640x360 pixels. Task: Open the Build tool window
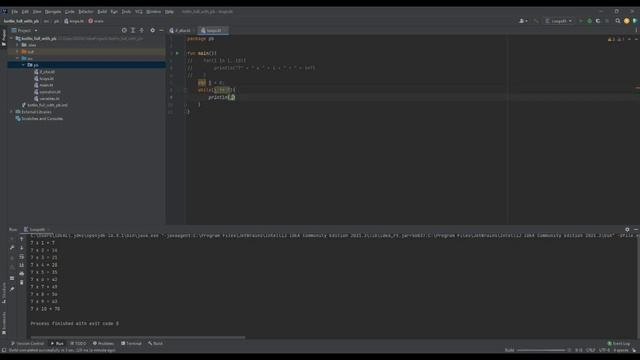[156, 344]
